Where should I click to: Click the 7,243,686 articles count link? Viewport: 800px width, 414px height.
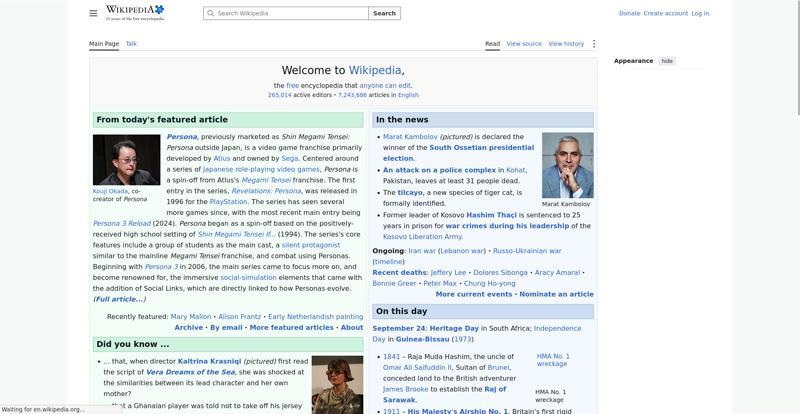pyautogui.click(x=352, y=95)
